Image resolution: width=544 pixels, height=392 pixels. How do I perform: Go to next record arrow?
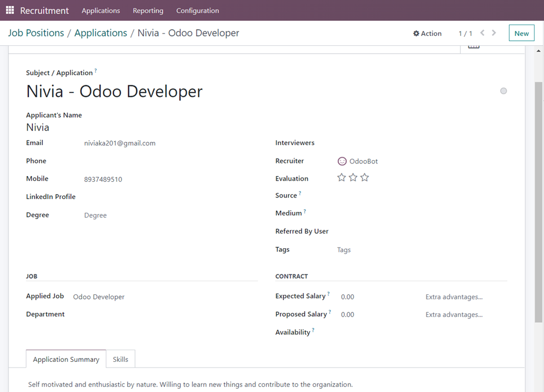[494, 33]
